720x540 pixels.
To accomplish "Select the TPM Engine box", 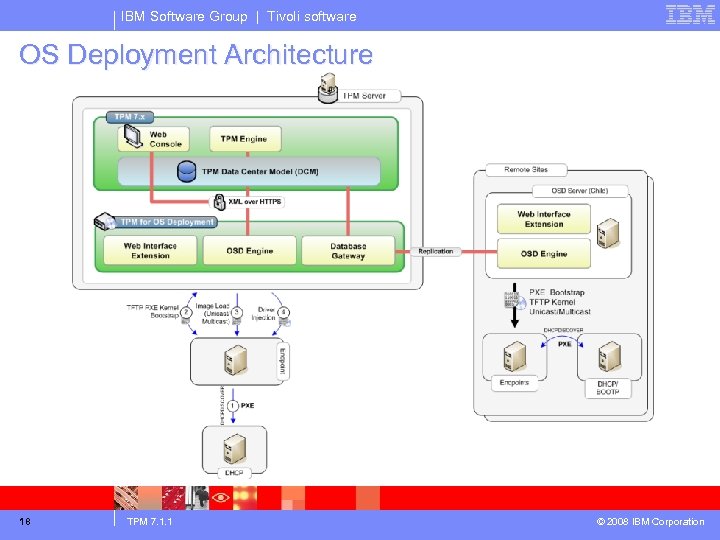I will point(245,139).
